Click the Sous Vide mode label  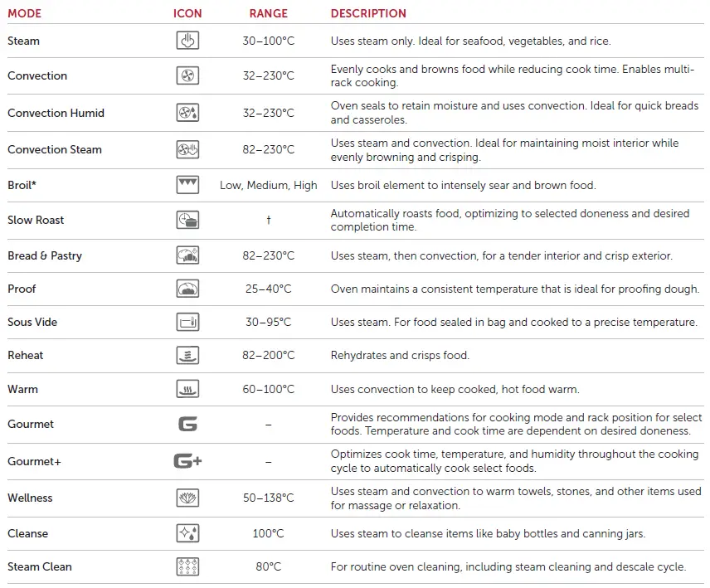32,322
